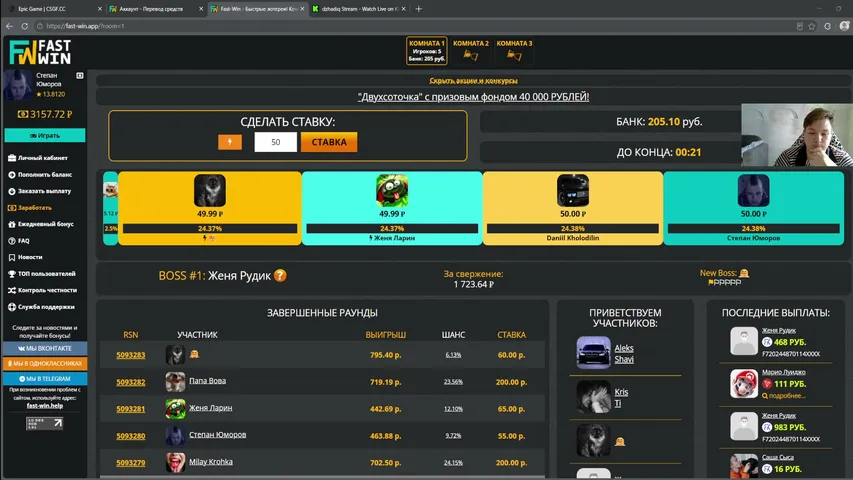
Task: Click the МЫ В ОДНОКЛАССНИКАХ button
Action: point(45,364)
